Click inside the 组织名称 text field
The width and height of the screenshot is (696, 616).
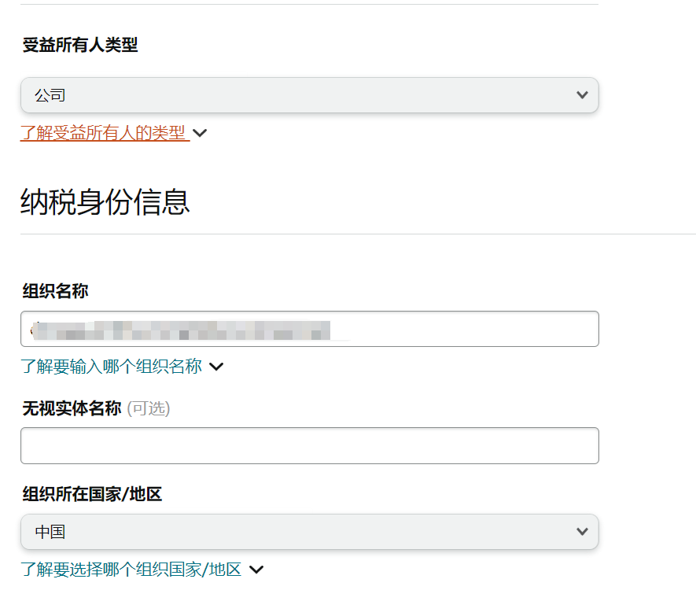(x=309, y=329)
